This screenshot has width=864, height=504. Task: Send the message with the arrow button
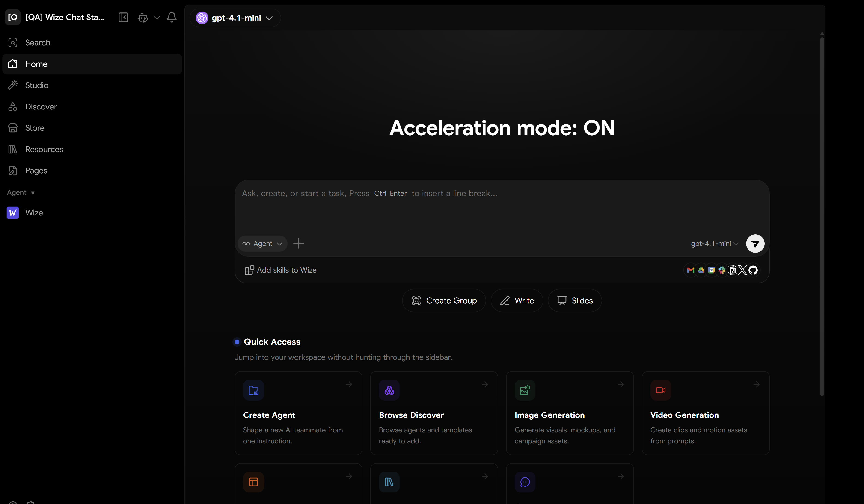[x=755, y=244]
